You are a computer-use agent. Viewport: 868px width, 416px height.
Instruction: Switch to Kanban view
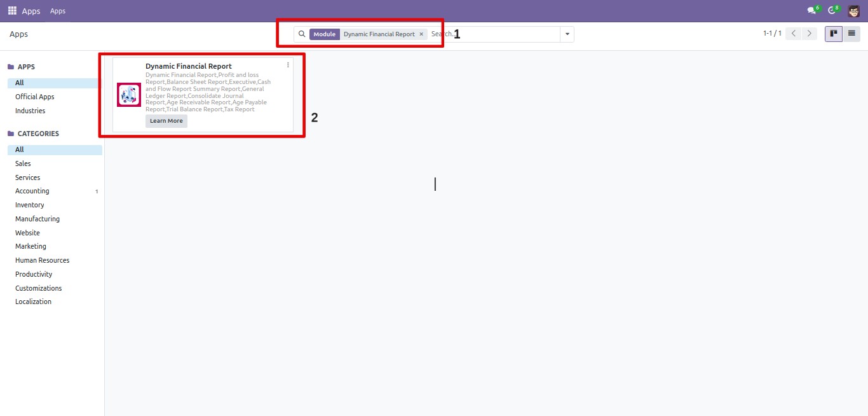click(833, 34)
